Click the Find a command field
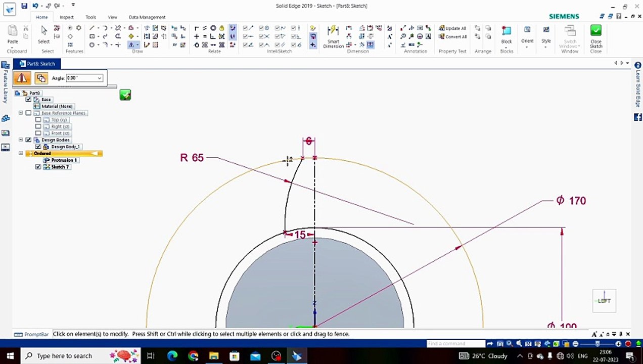643x364 pixels. point(455,344)
